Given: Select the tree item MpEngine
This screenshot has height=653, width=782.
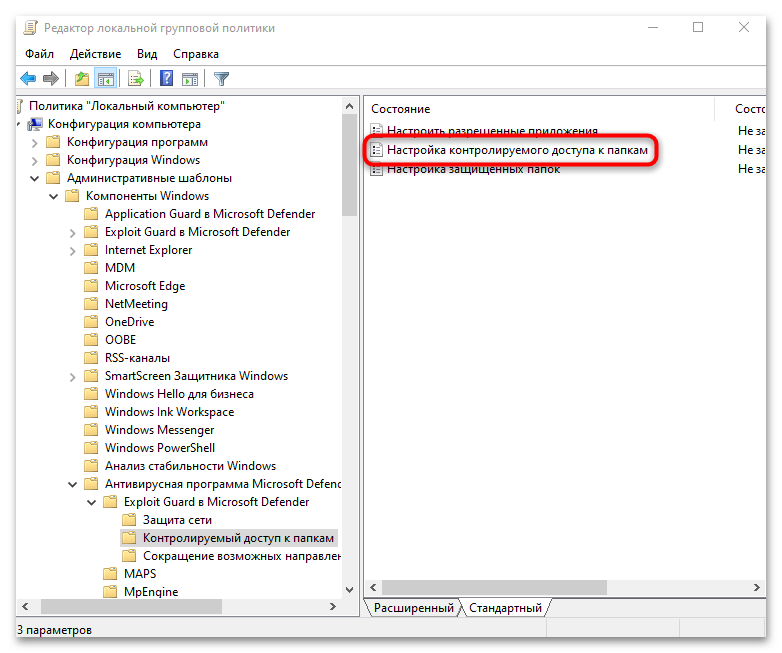Looking at the screenshot, I should pyautogui.click(x=151, y=592).
